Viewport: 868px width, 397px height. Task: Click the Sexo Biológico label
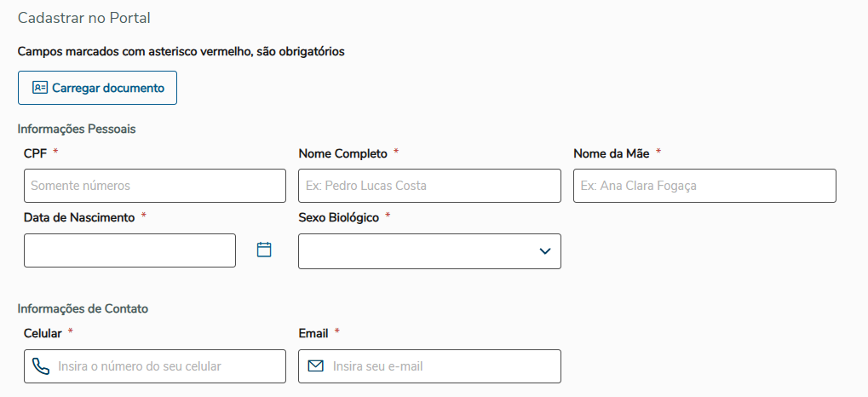[x=338, y=217]
